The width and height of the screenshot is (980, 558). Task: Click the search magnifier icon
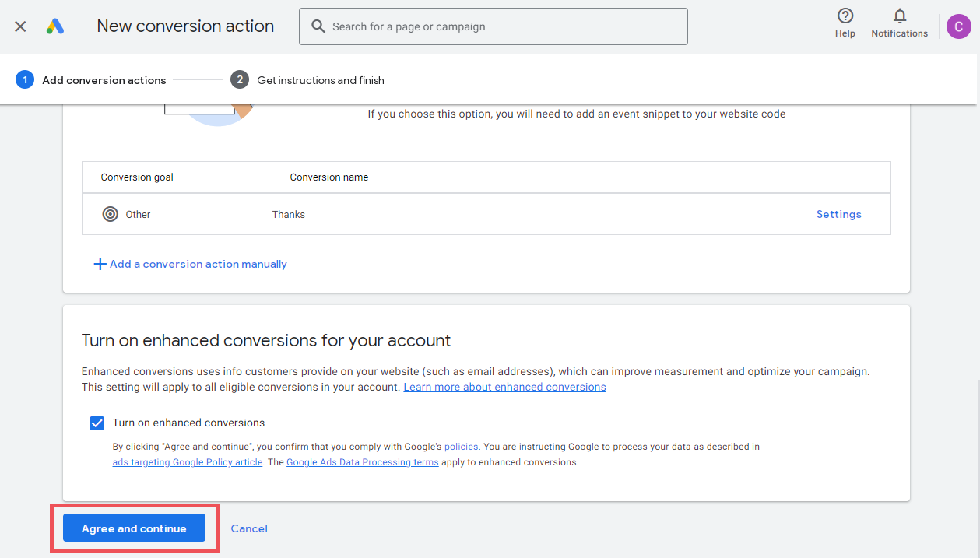(x=318, y=26)
